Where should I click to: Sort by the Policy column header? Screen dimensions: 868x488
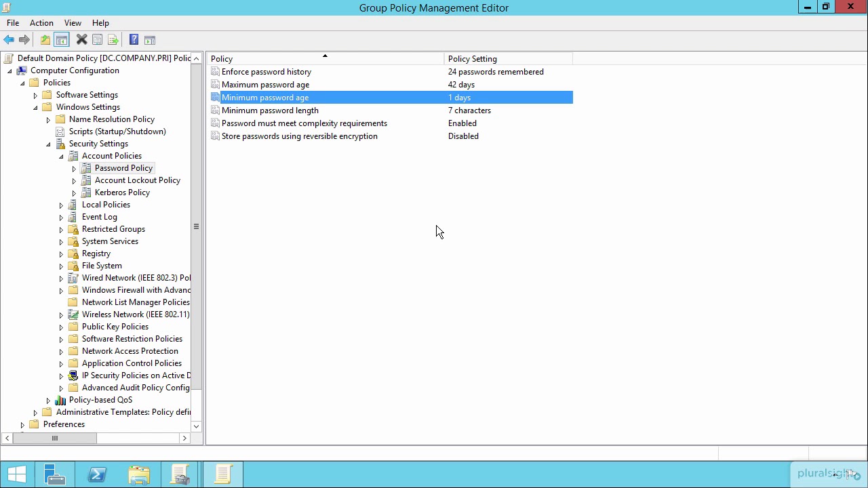pyautogui.click(x=325, y=59)
